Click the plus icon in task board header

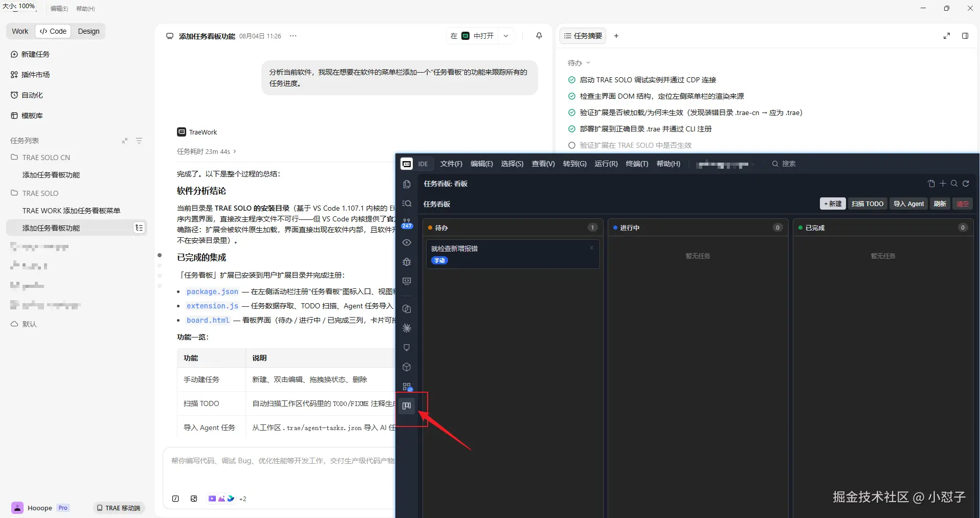click(943, 184)
